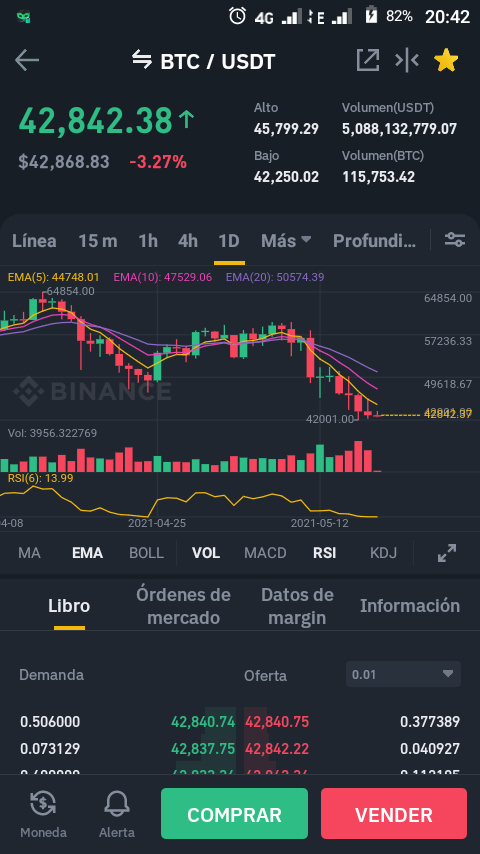Screen dimensions: 480x854
Task: Tap the VENDER button
Action: pos(394,814)
